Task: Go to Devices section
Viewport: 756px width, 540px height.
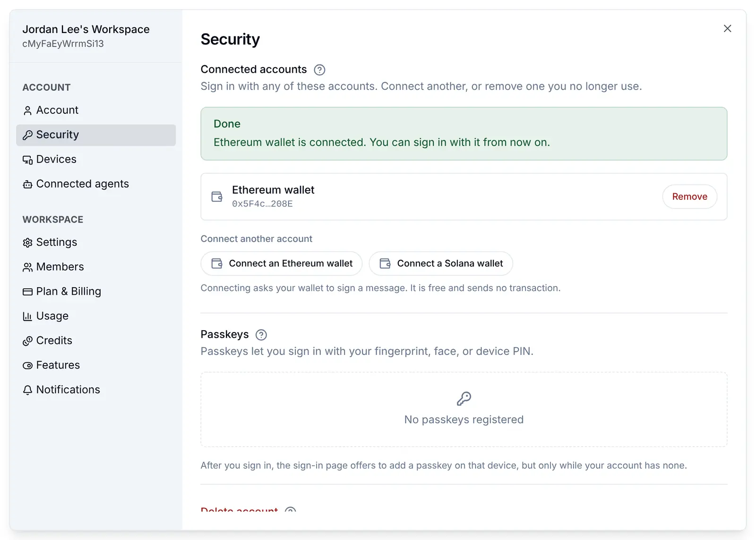Action: (x=96, y=159)
